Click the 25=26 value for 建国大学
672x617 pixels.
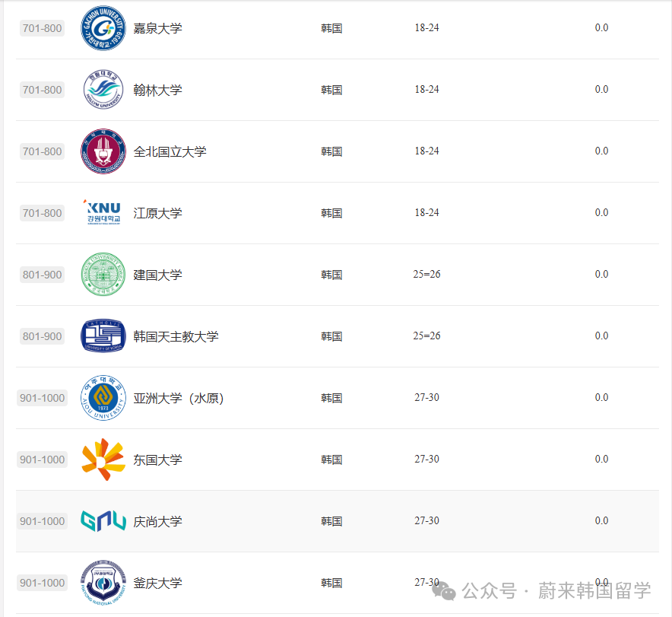(427, 275)
